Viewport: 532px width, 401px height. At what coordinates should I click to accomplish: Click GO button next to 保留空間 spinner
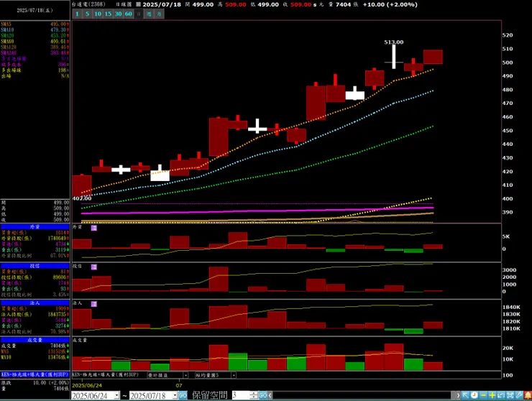point(262,395)
